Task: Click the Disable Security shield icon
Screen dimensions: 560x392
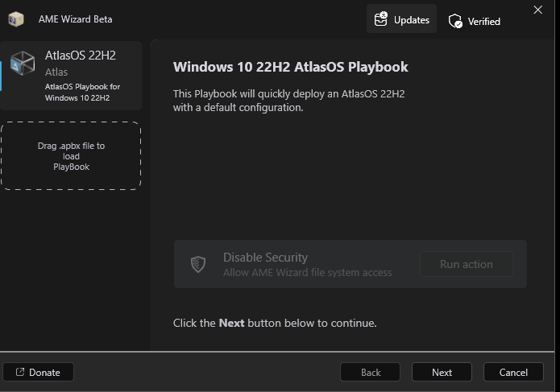Action: pos(198,264)
